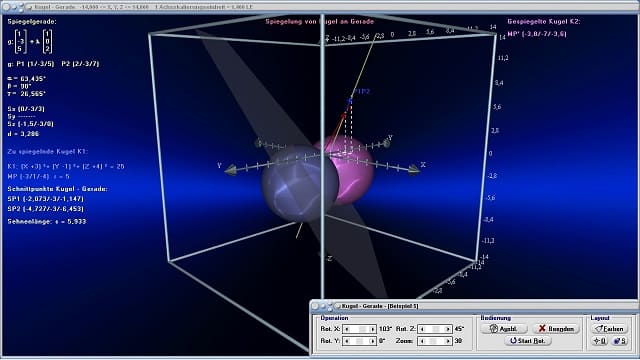The width and height of the screenshot is (640, 360).
Task: Click the Rot. X slider thumb
Action: [362, 329]
